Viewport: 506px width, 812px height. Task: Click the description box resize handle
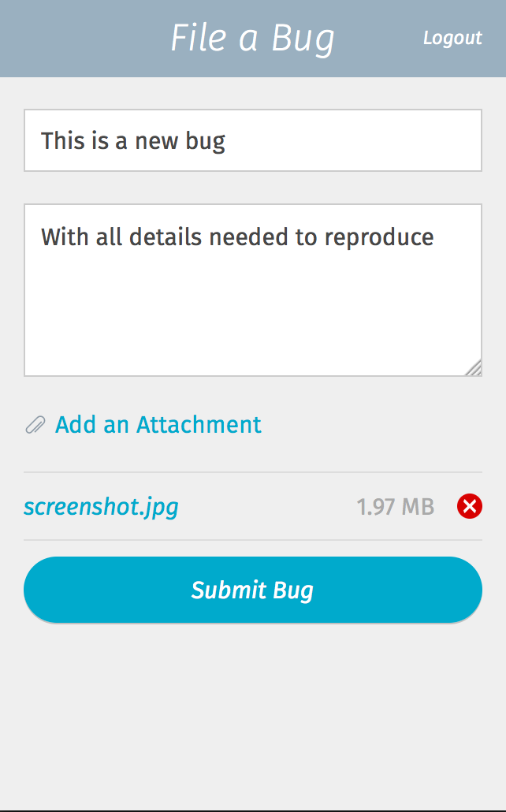point(473,368)
